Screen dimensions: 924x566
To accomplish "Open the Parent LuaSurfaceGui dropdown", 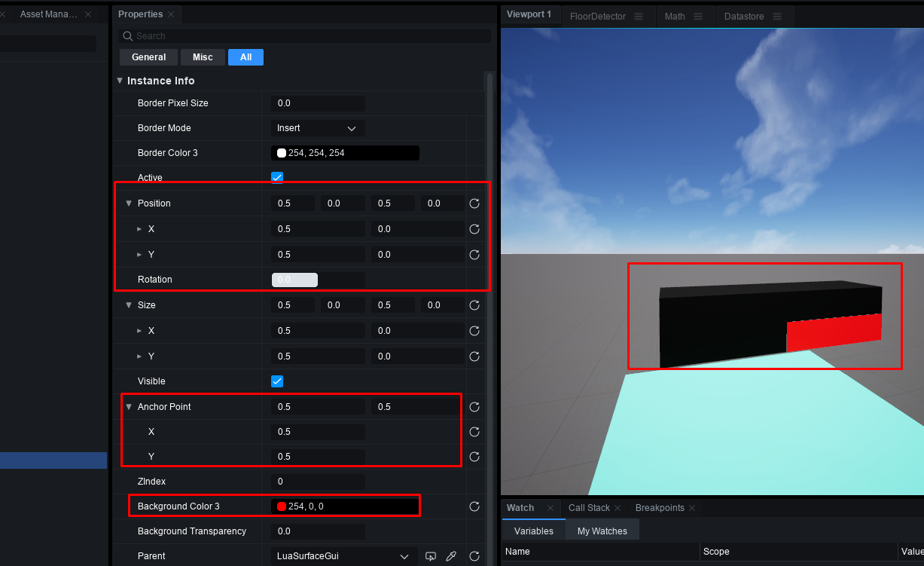I will click(x=342, y=556).
